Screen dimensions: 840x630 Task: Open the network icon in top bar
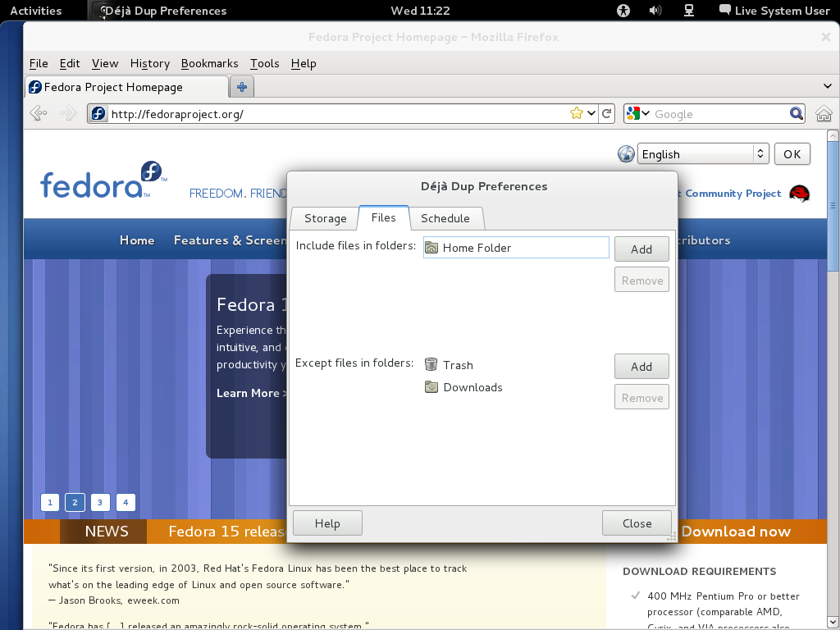pyautogui.click(x=689, y=10)
